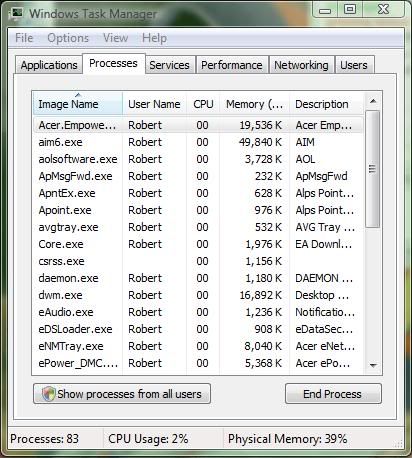Click the EA Downl... description cell
This screenshot has height=458, width=412.
click(323, 244)
